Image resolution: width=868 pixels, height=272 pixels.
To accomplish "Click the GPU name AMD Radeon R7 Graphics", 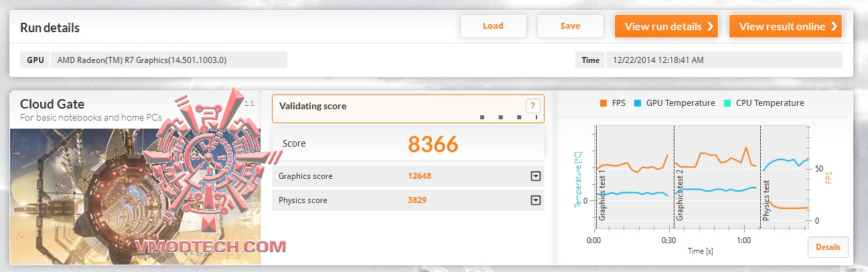I will coord(142,60).
